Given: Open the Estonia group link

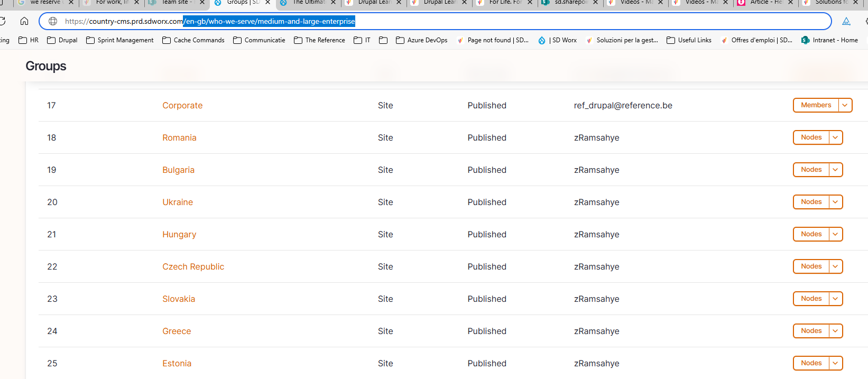Looking at the screenshot, I should click(x=177, y=363).
